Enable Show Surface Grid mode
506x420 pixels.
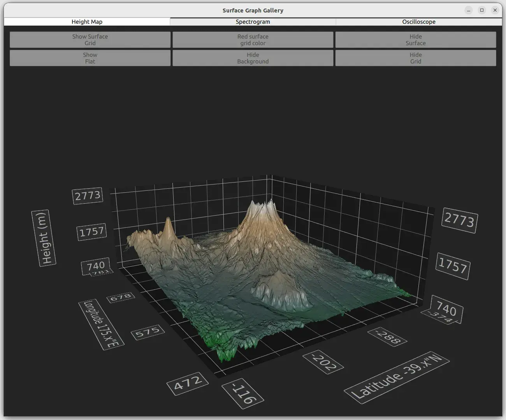pyautogui.click(x=90, y=39)
